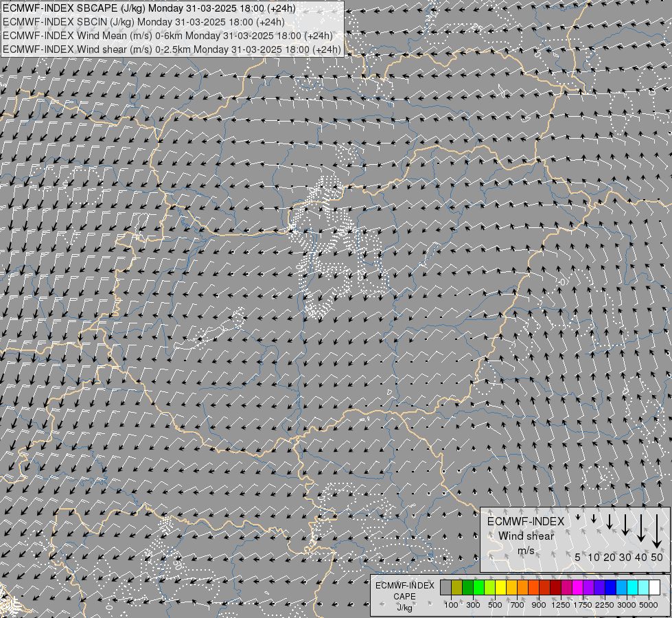Screen dimensions: 672x618
Task: Select the pale cyan CAPE swatch before 5000
Action: [x=643, y=587]
